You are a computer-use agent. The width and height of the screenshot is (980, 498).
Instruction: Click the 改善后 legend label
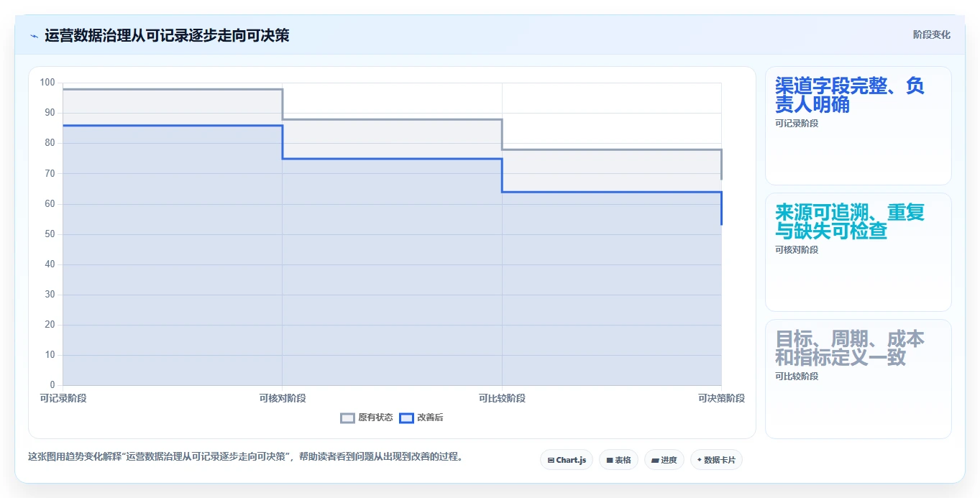point(430,418)
